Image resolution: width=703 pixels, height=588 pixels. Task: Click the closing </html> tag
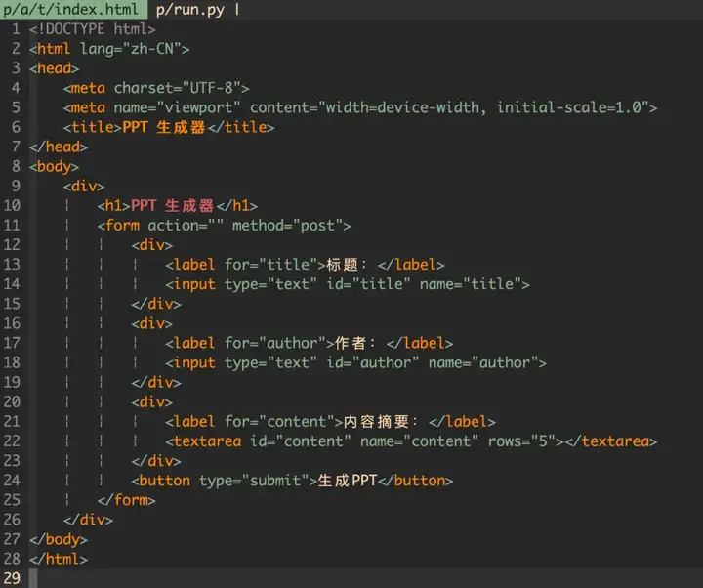59,560
